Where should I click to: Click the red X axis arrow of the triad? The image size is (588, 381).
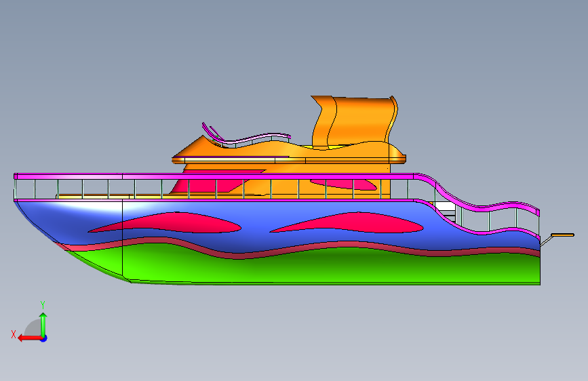[x=30, y=338]
